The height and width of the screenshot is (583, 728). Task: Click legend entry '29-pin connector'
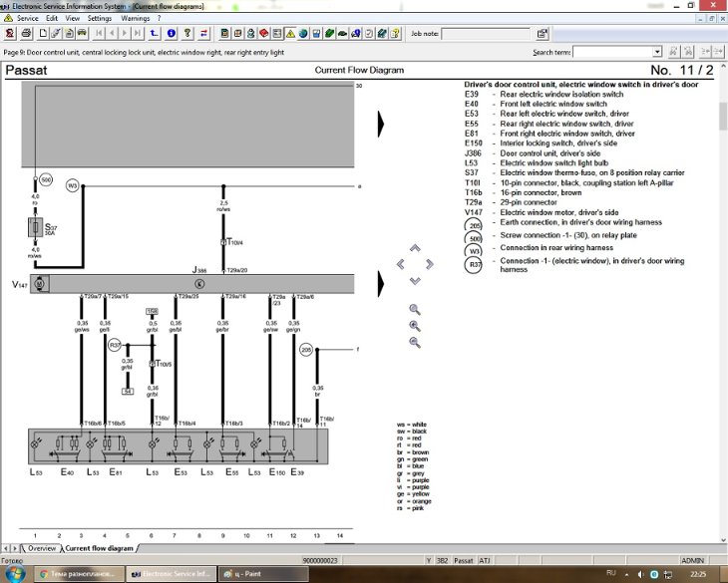coord(529,202)
